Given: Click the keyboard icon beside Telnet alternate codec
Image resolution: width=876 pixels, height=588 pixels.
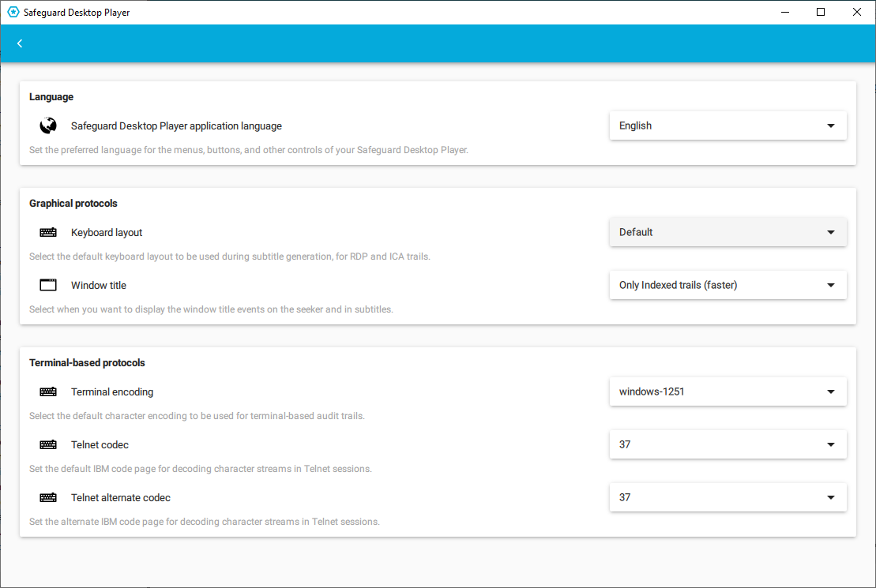Looking at the screenshot, I should pyautogui.click(x=48, y=497).
